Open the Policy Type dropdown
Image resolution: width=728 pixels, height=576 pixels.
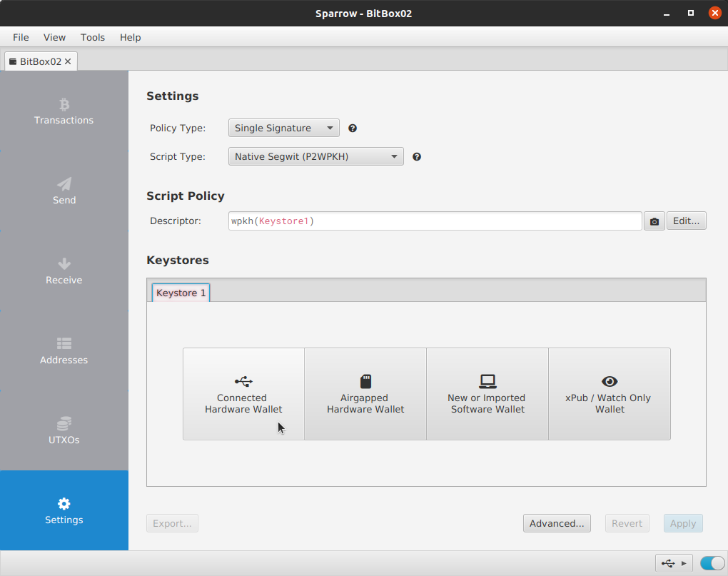coord(283,128)
